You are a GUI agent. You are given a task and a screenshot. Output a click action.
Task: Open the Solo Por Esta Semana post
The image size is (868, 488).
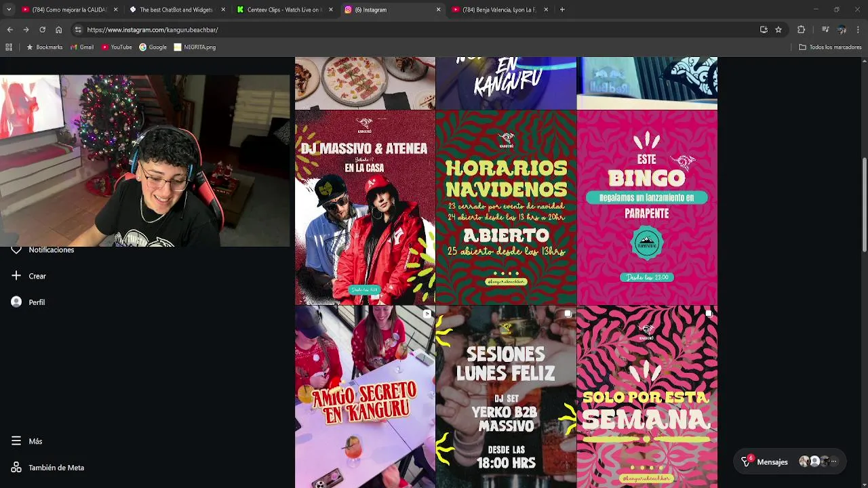647,396
